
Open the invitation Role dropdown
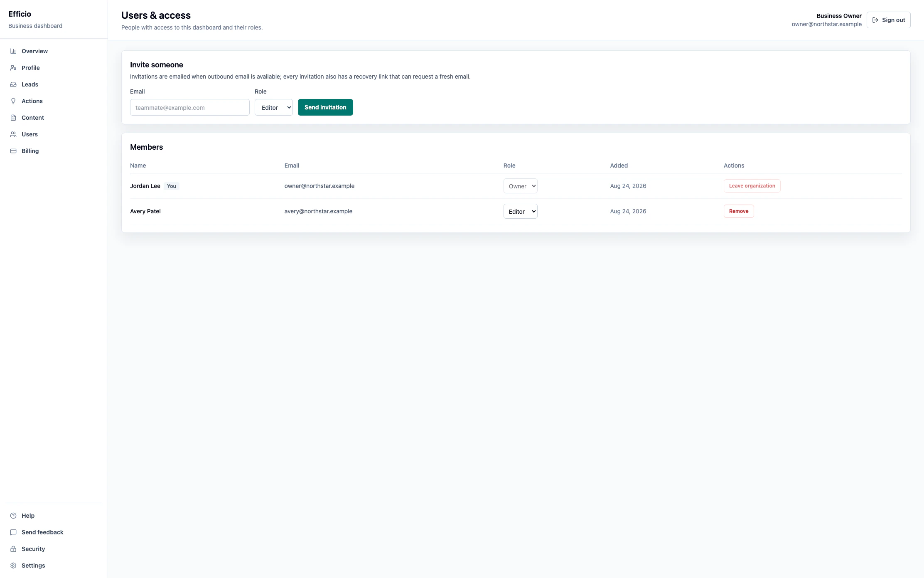(x=274, y=107)
